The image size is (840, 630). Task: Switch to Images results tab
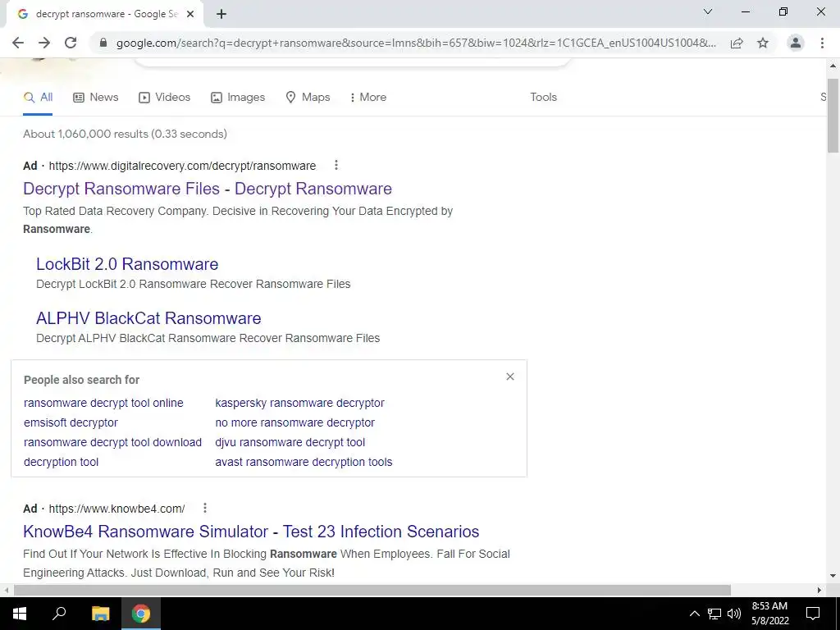(238, 98)
